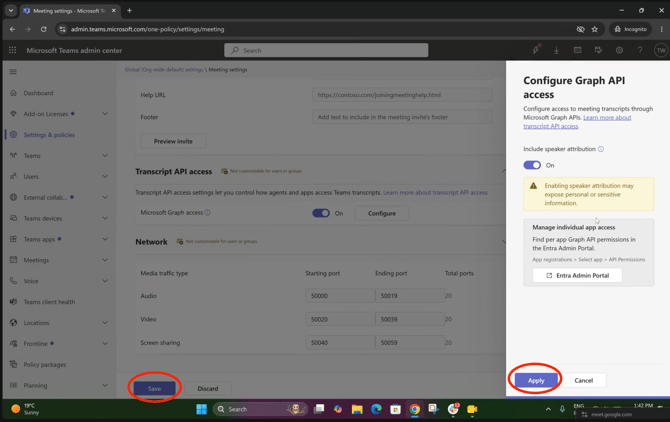This screenshot has height=422, width=670.
Task: Click the Help URL input field
Action: point(402,95)
